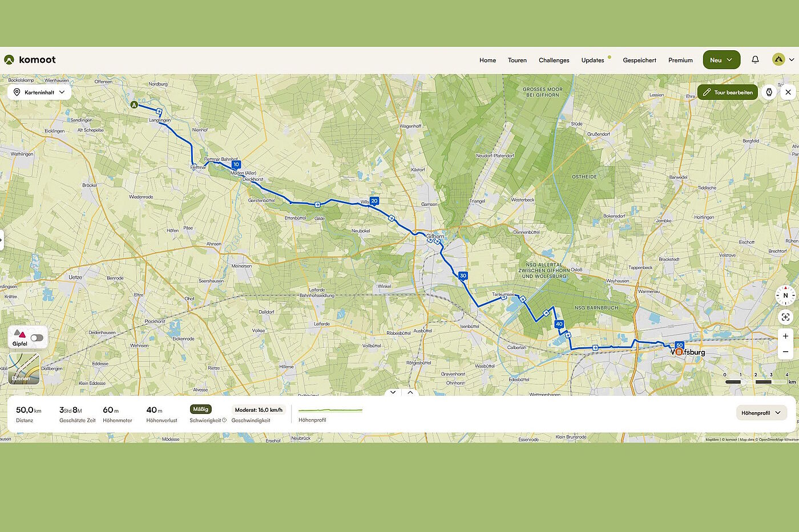
Task: Show info about Schwierigkeit
Action: tap(224, 420)
